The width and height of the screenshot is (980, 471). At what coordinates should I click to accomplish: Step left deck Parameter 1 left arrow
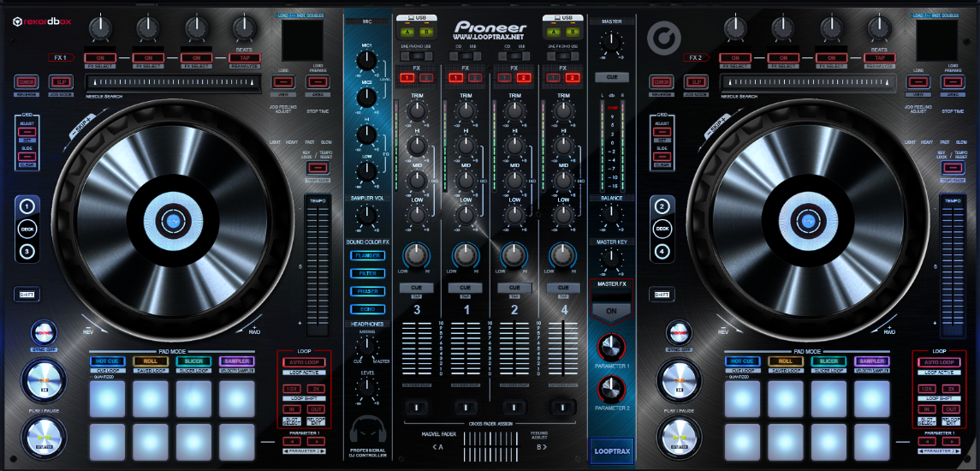291,441
